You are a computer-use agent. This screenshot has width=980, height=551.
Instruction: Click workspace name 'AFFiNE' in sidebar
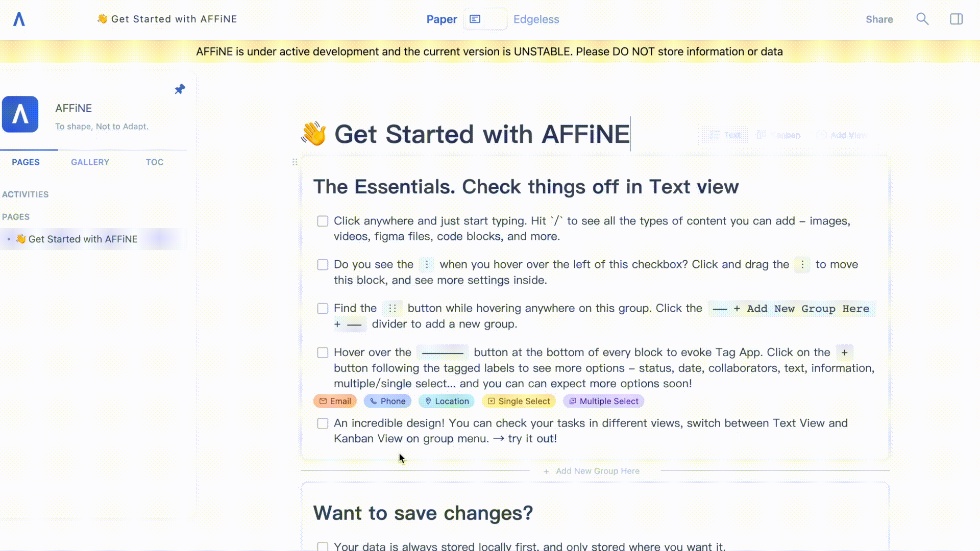73,108
